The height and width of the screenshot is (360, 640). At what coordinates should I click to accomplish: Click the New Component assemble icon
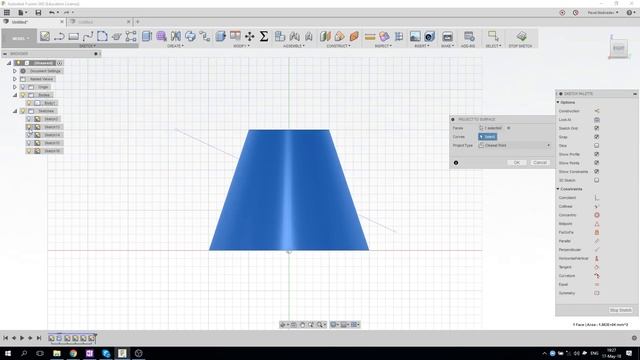click(280, 36)
